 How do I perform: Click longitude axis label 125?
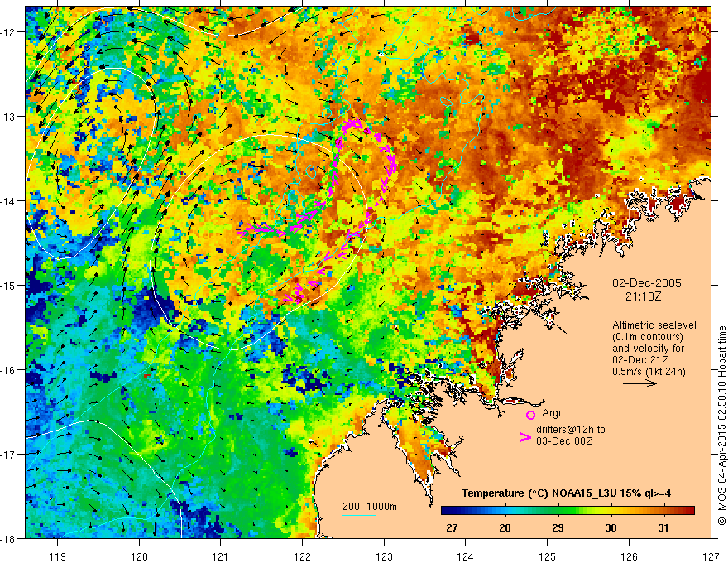coord(548,556)
